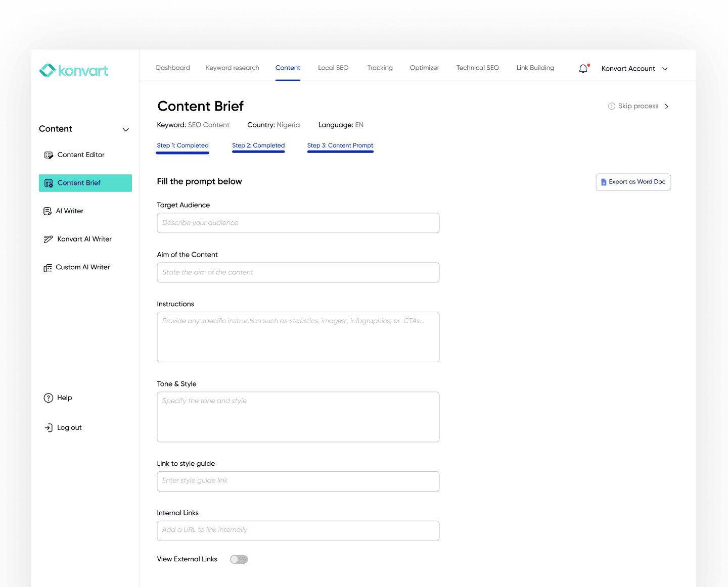Click the Content Editor sidebar icon
The height and width of the screenshot is (587, 728).
pos(49,155)
